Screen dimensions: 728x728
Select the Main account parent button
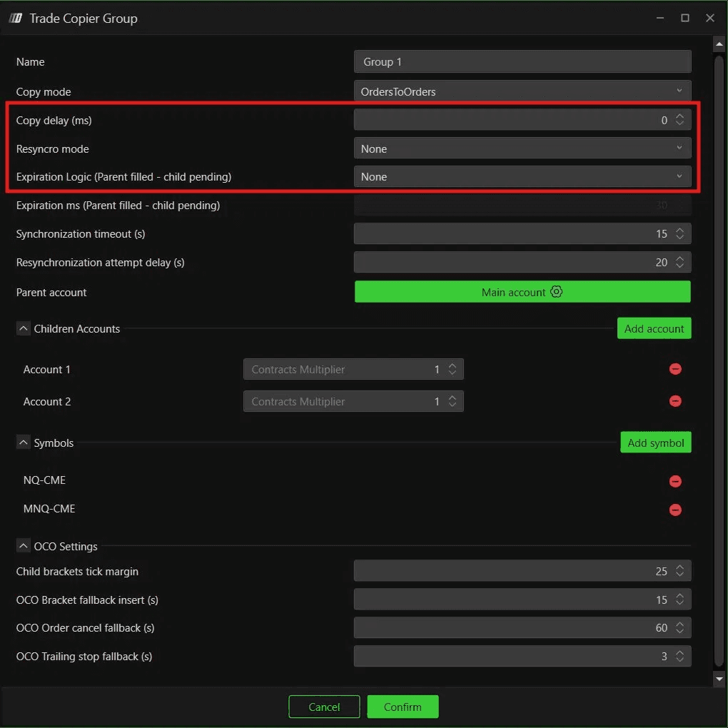coord(522,292)
